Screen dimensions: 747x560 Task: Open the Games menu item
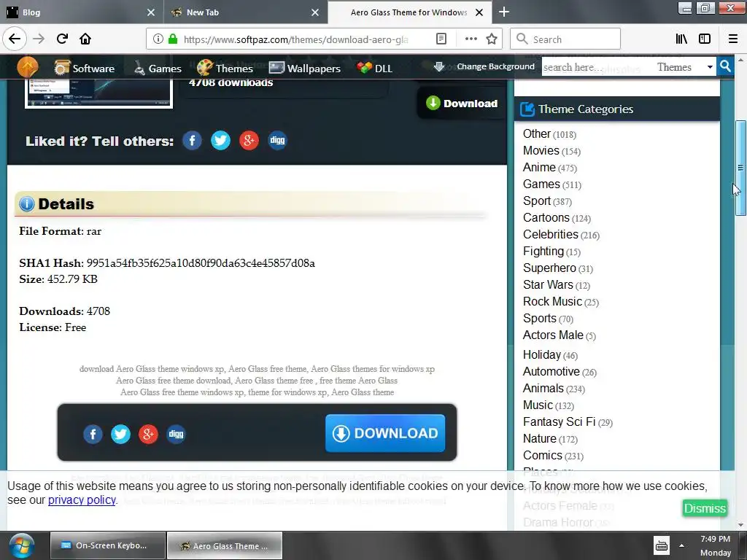point(158,68)
